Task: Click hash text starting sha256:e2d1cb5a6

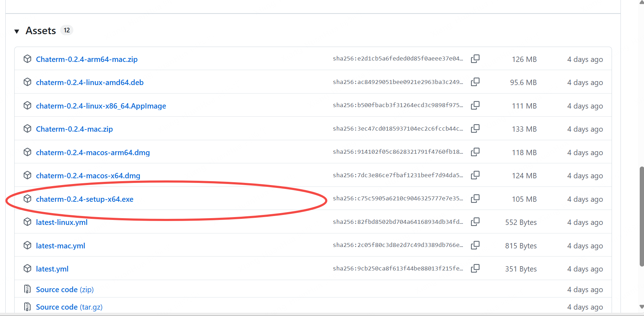Action: 398,59
